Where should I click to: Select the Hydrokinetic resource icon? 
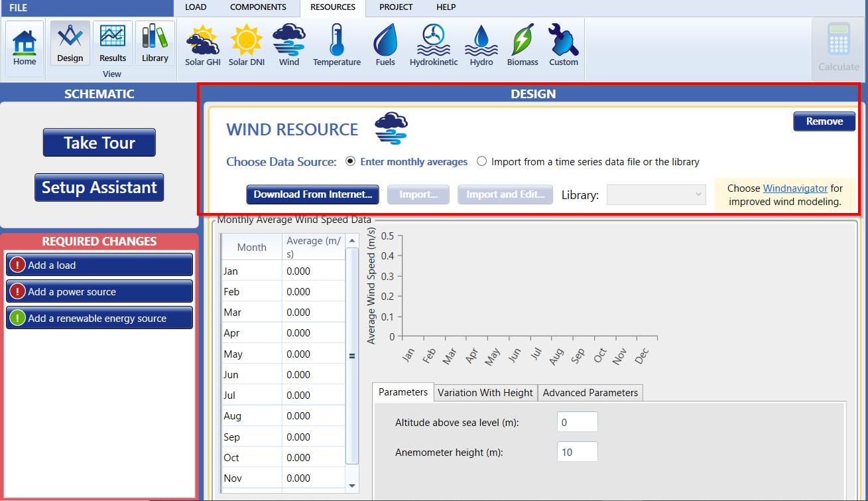(x=433, y=43)
